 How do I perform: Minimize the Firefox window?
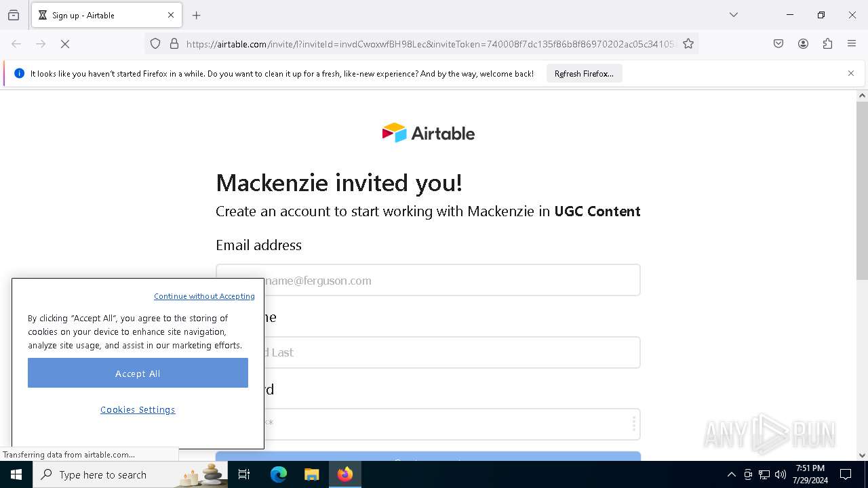point(790,15)
